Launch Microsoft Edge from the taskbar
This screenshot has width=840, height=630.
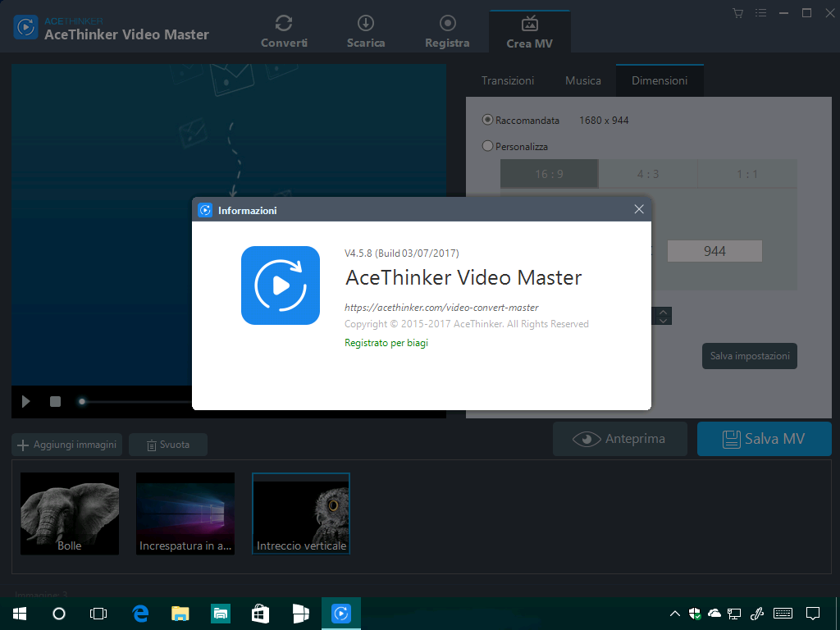coord(140,614)
